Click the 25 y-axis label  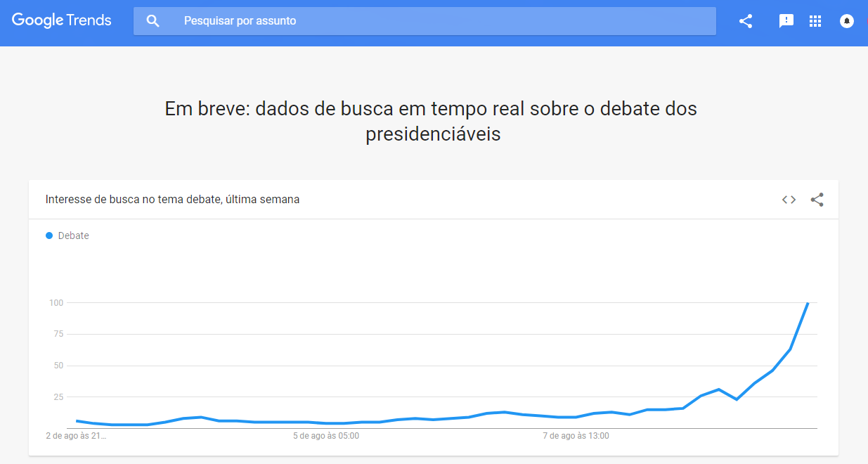(x=59, y=397)
